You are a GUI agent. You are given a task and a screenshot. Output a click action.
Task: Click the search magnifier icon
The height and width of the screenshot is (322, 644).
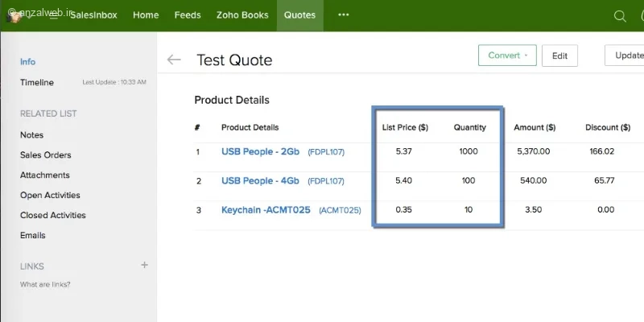pos(620,16)
